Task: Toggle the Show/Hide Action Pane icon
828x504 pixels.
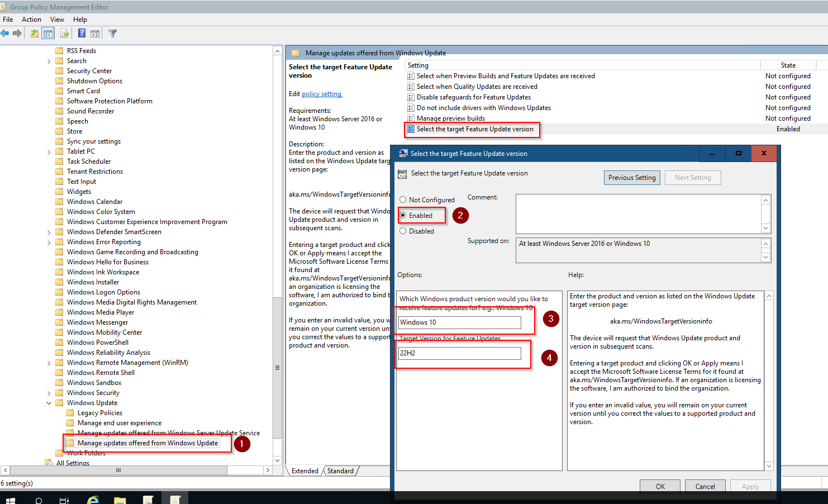Action: [95, 34]
